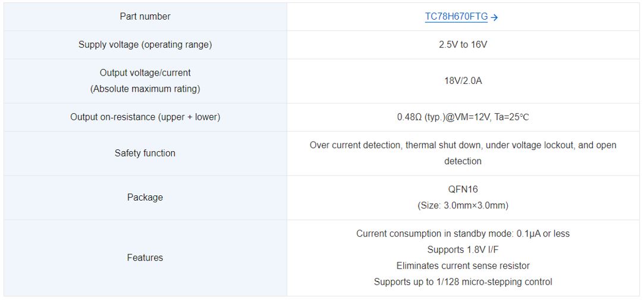
Task: Click the arrow icon beside TC78H670FTG
Action: pos(495,18)
